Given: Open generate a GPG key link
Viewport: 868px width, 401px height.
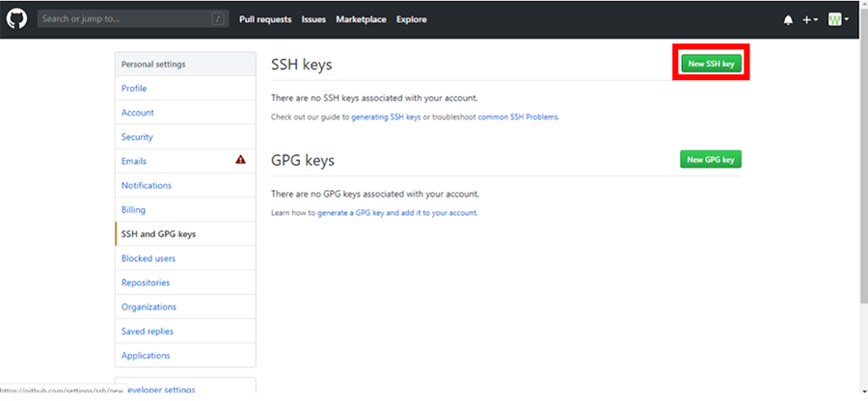Looking at the screenshot, I should click(397, 212).
